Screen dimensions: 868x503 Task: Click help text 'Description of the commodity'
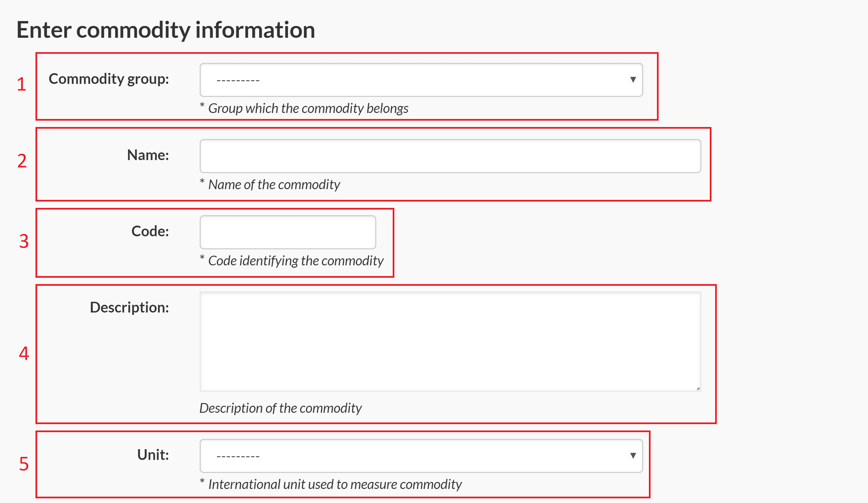281,408
